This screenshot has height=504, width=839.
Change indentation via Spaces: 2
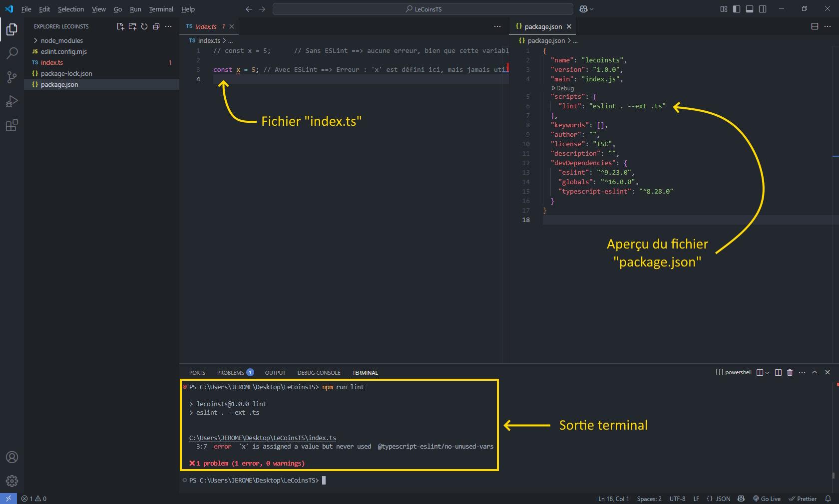[x=649, y=499]
